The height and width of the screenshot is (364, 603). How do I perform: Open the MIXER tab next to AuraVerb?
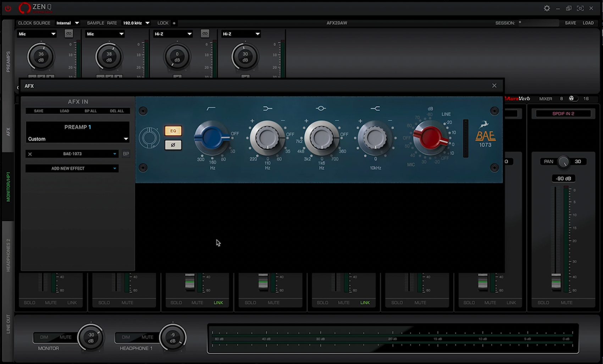coord(546,99)
